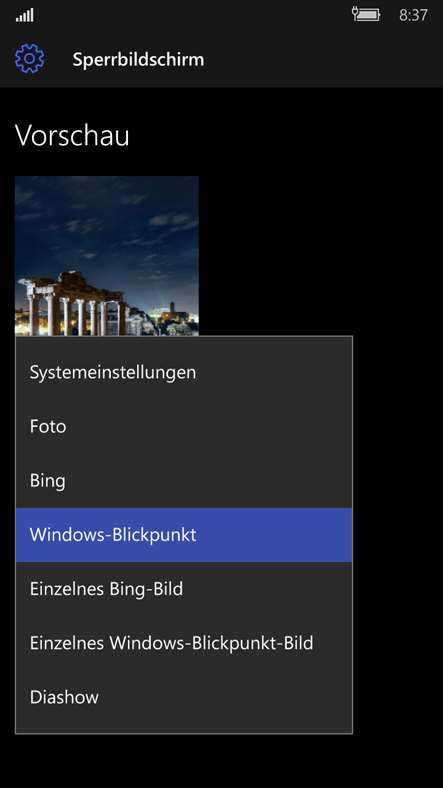
Task: Tap the battery charging icon
Action: pos(369,15)
